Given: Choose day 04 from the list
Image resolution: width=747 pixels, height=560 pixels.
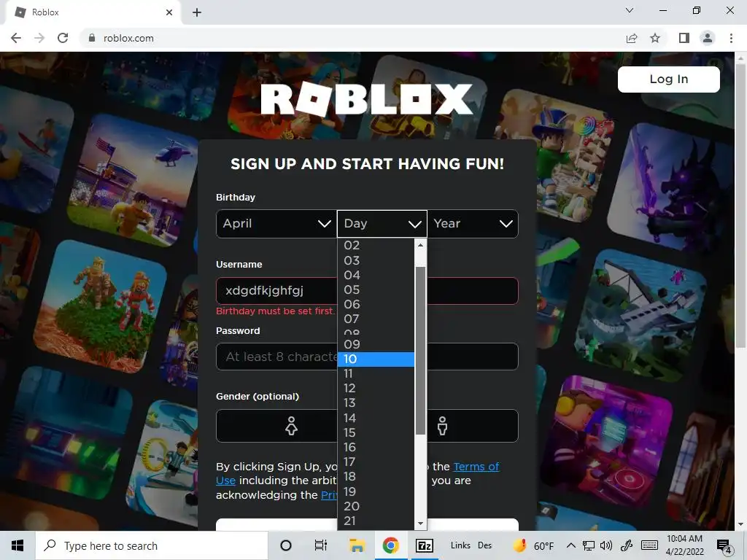Looking at the screenshot, I should [376, 275].
